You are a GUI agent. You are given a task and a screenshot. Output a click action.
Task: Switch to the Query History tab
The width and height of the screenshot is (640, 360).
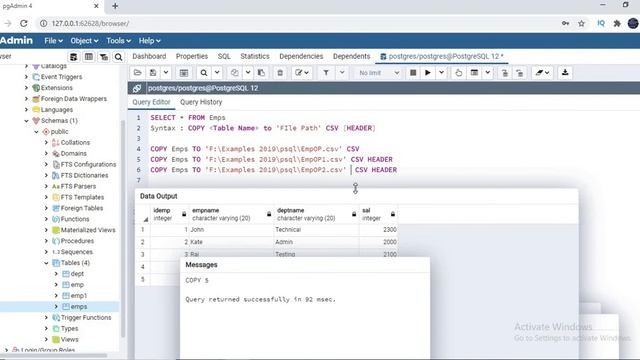point(201,102)
